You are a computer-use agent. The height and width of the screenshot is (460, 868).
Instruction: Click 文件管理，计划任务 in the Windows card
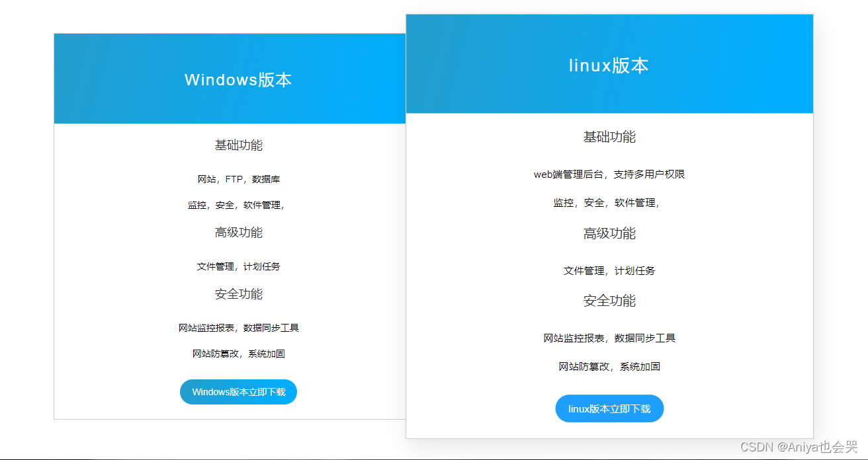pos(238,266)
